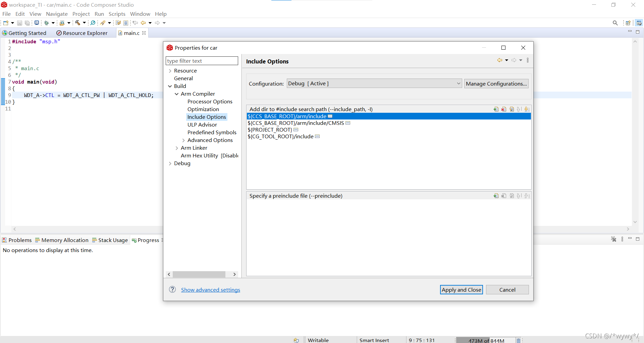Collapse the Build tree node

(x=170, y=86)
